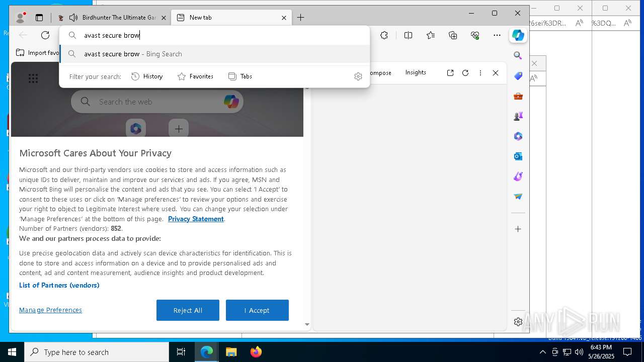This screenshot has width=644, height=362.
Task: Launch Firefox from the taskbar
Action: (x=256, y=352)
